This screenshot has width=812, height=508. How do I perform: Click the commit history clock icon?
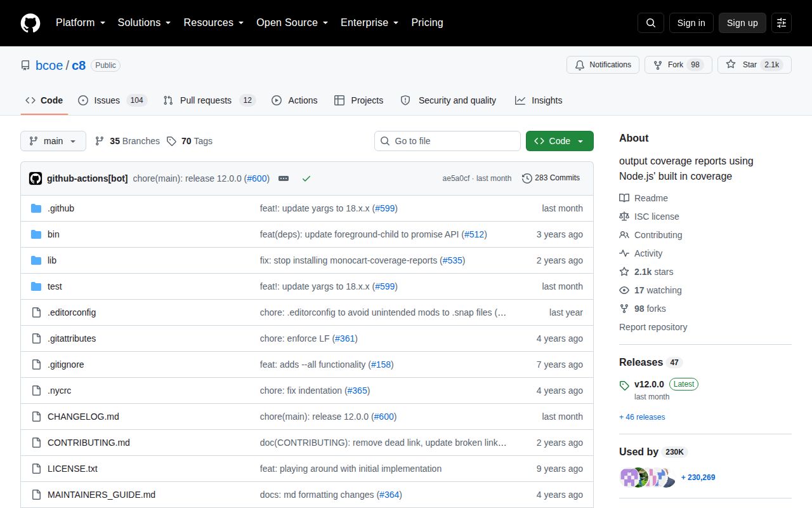[527, 178]
